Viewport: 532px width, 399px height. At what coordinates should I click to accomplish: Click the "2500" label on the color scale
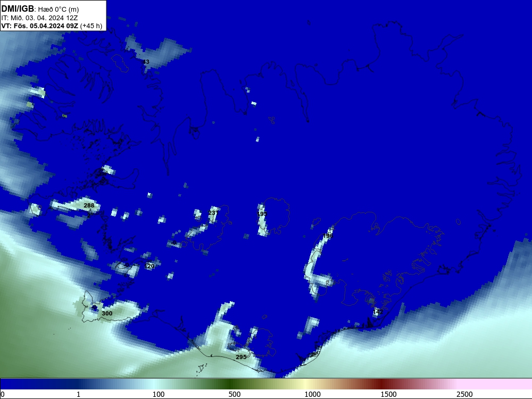464,394
